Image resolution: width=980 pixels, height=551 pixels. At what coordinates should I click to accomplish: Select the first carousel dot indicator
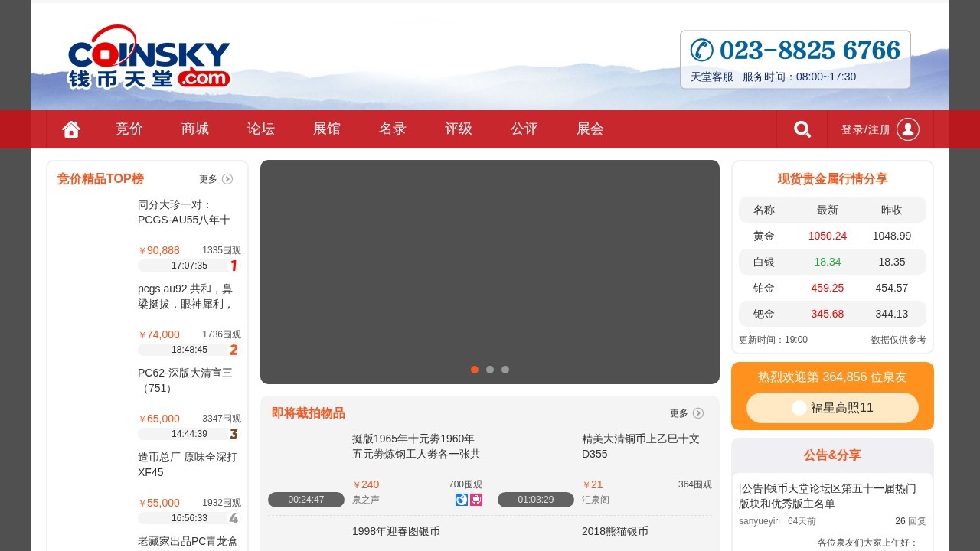tap(475, 370)
